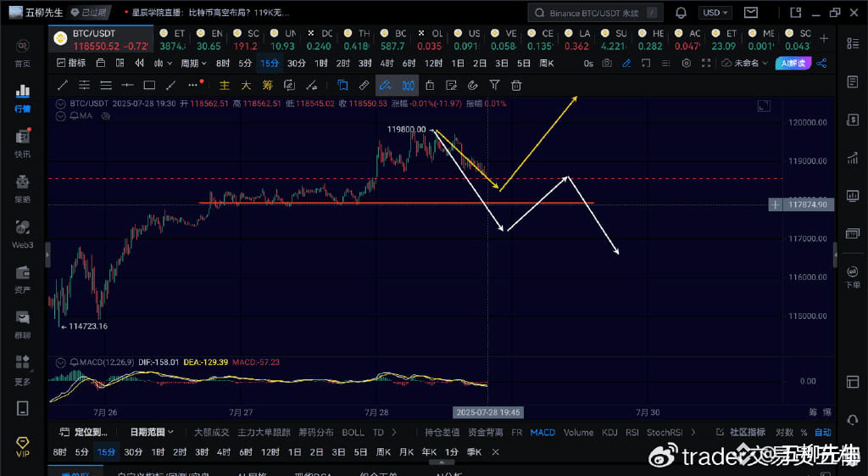Open the 未命名 layout dropdown
Screen dimensions: 868x476
(745, 63)
